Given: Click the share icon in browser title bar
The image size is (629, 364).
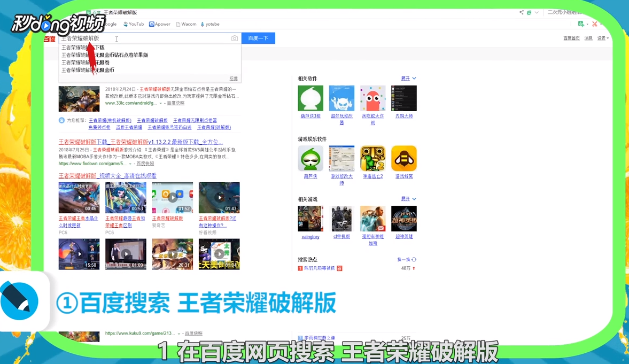Looking at the screenshot, I should click(522, 12).
